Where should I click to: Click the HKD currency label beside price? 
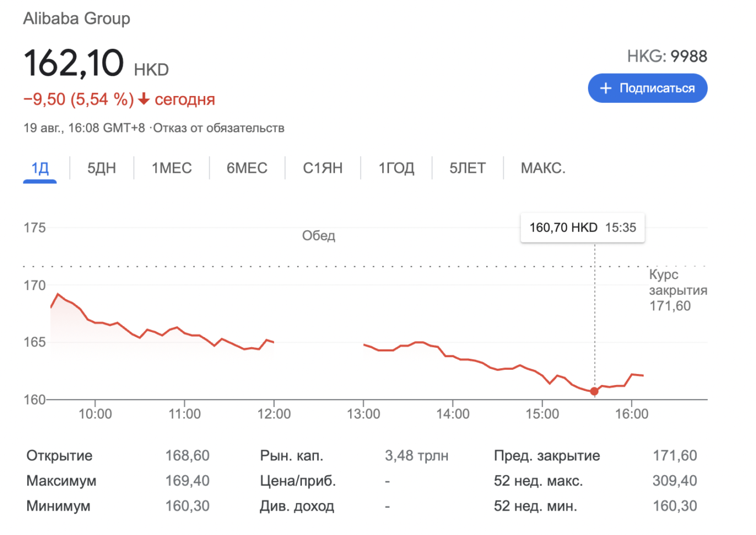[151, 70]
